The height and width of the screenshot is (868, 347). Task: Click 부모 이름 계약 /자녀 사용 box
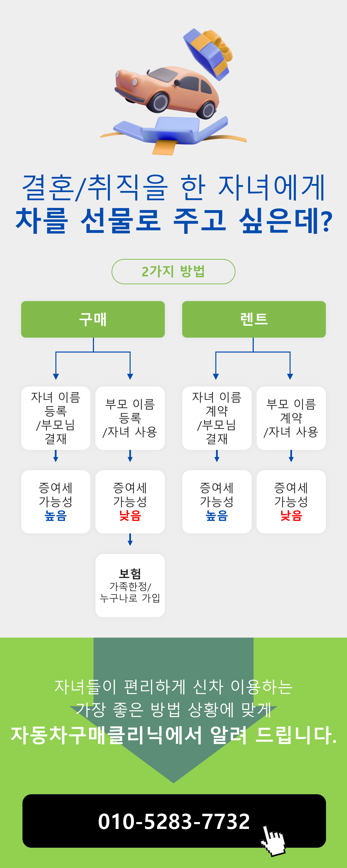click(291, 418)
